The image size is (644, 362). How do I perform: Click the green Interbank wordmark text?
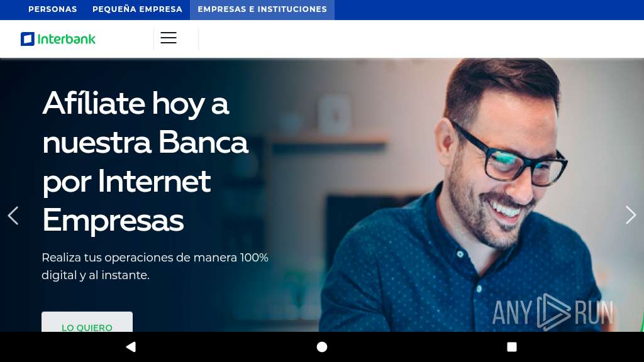pyautogui.click(x=67, y=39)
